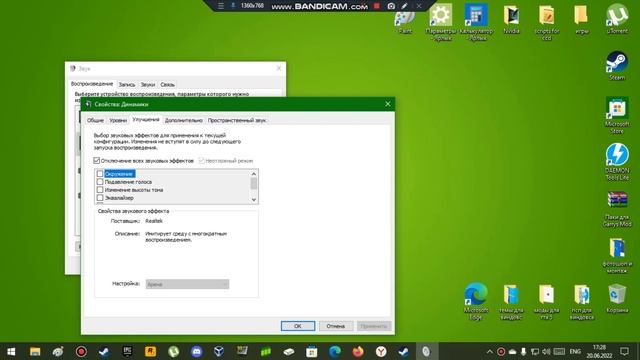The width and height of the screenshot is (640, 360).
Task: Open File Explorer from the taskbar
Action: coord(35,351)
